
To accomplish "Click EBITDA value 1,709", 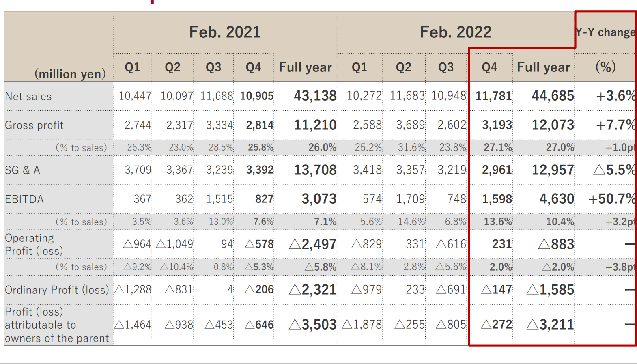I will coord(410,199).
